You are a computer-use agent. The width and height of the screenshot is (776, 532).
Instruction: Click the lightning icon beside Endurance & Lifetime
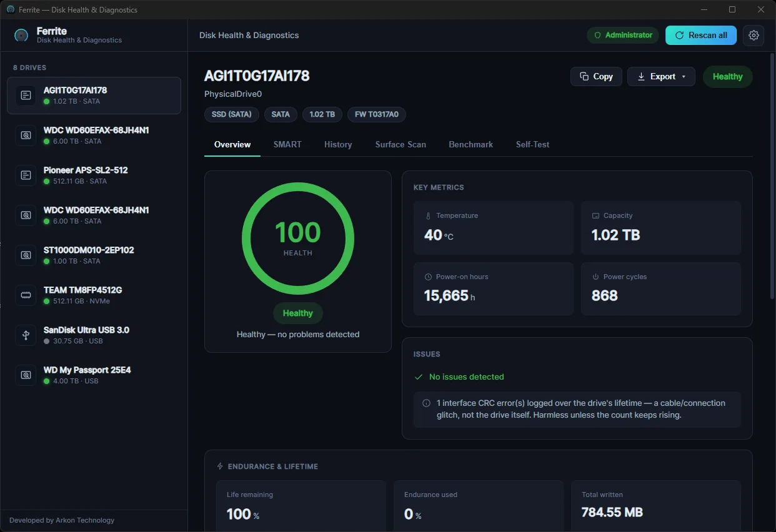click(x=220, y=466)
